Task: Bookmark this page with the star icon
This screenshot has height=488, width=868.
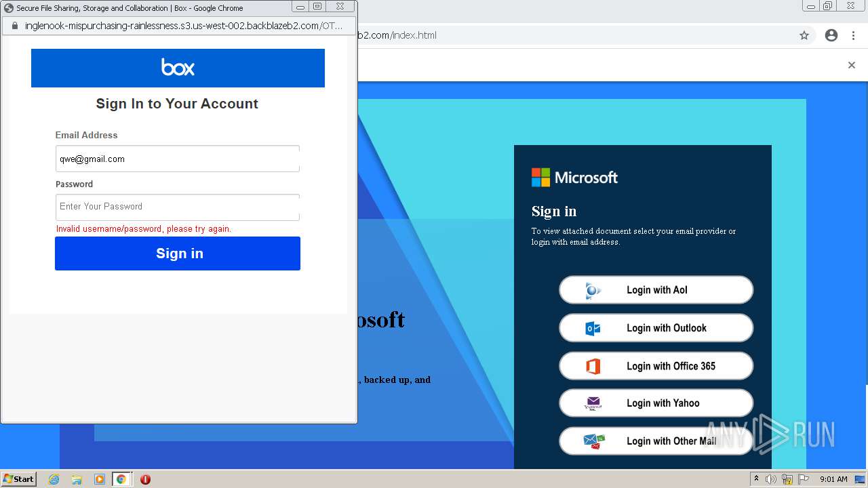Action: (x=804, y=35)
